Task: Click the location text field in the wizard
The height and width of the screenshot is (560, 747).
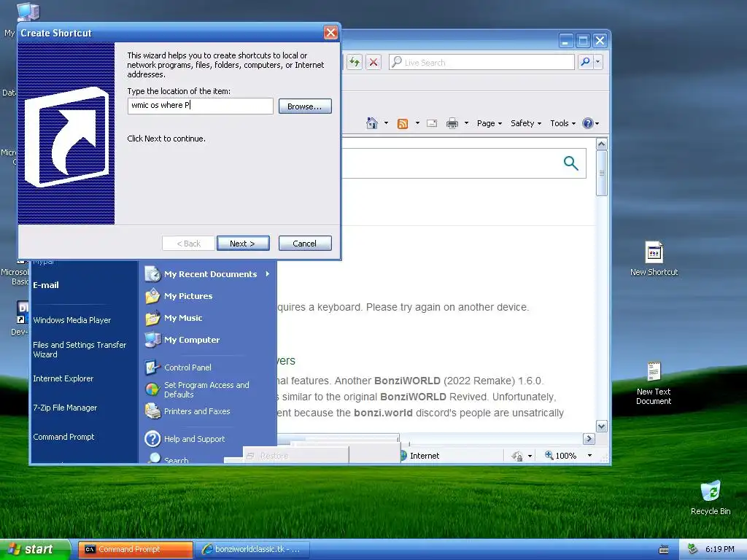Action: tap(200, 106)
